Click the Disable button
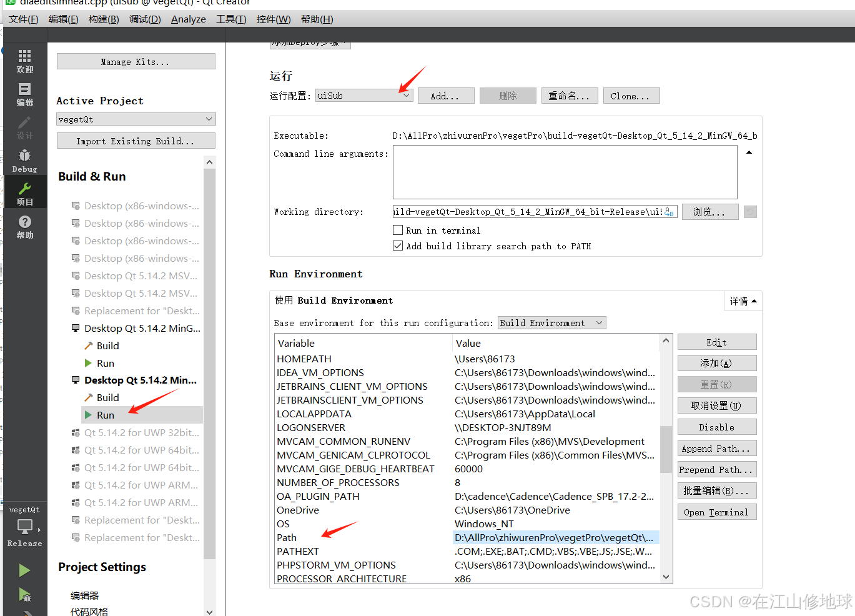The height and width of the screenshot is (616, 855). click(717, 427)
